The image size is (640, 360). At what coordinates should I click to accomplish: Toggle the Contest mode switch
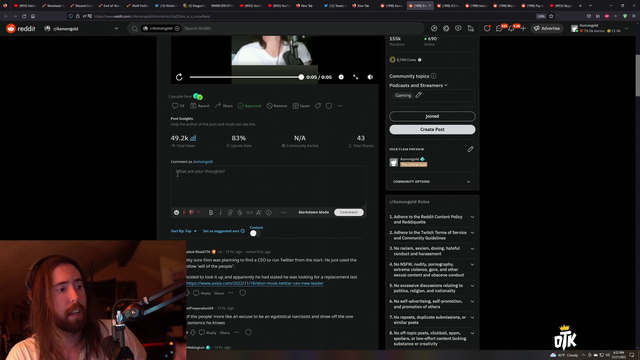(x=255, y=233)
